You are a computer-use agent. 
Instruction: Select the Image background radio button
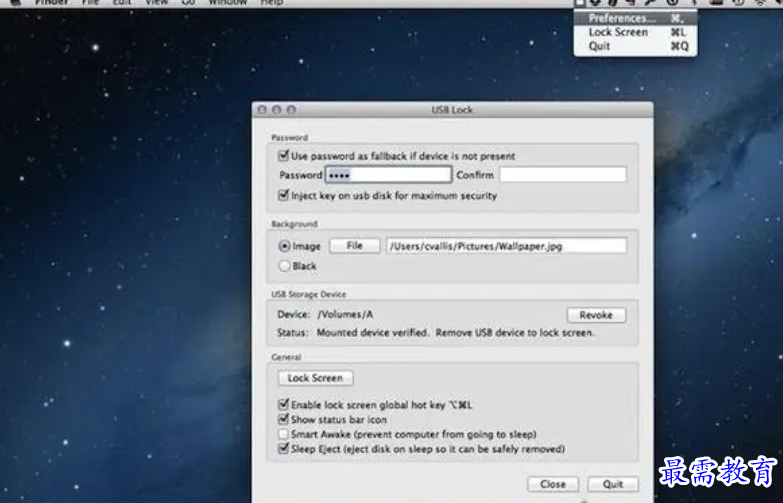click(284, 246)
